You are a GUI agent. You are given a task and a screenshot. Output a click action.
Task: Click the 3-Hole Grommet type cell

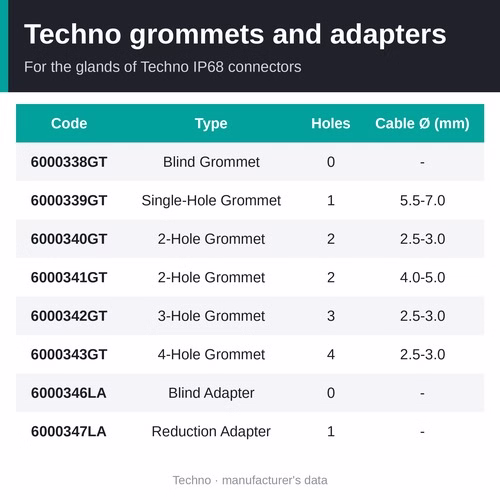pyautogui.click(x=211, y=316)
